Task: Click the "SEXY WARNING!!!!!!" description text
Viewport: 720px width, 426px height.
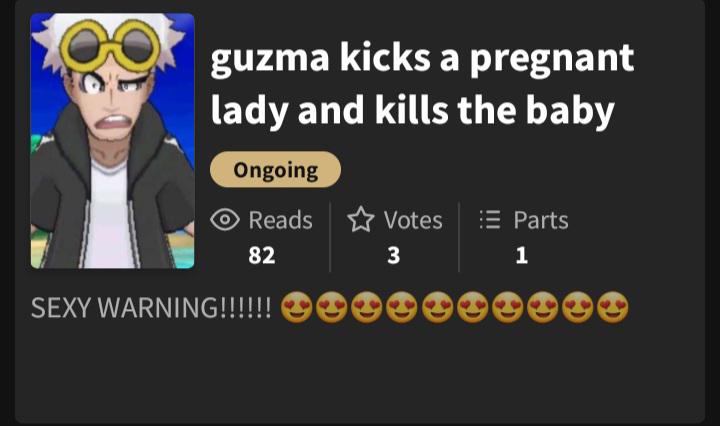Action: (151, 308)
